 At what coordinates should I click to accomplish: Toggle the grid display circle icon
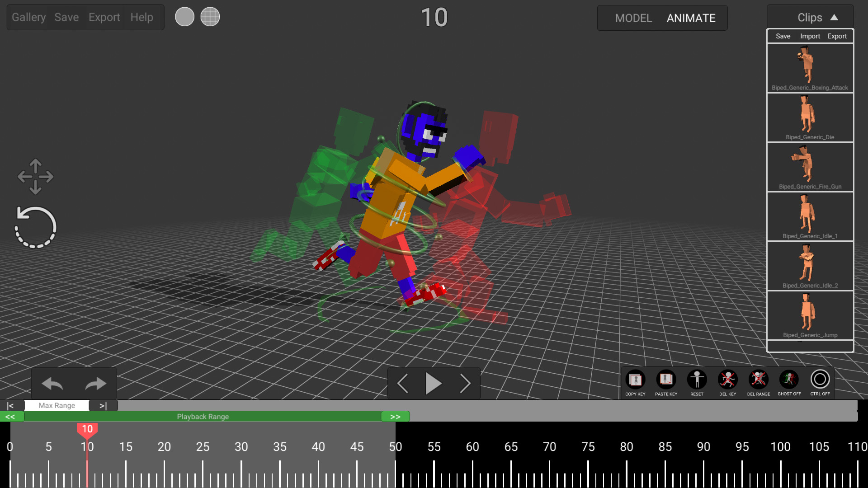210,17
